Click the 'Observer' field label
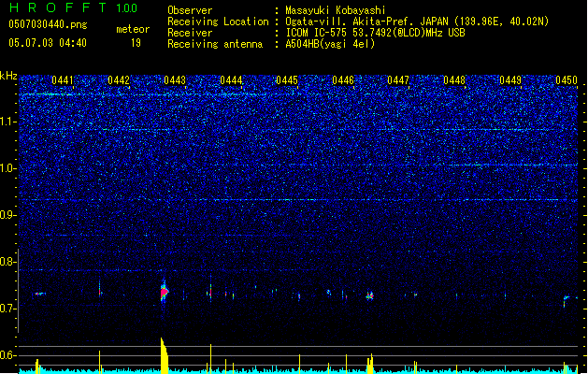The height and width of the screenshot is (374, 588). pos(190,10)
